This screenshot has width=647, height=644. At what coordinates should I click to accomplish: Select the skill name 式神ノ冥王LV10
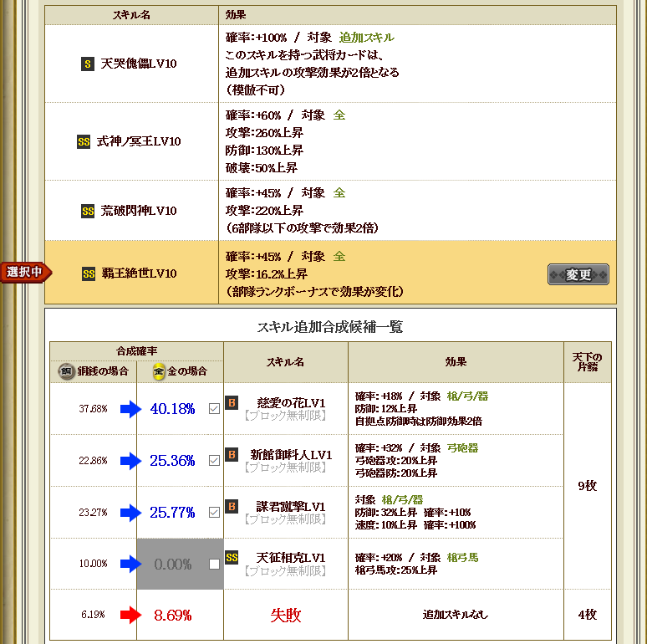pyautogui.click(x=139, y=141)
